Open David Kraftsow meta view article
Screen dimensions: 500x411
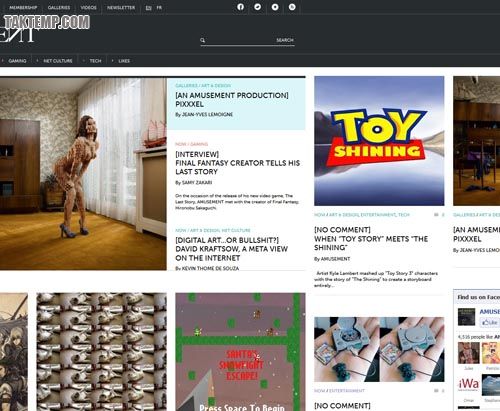click(232, 249)
